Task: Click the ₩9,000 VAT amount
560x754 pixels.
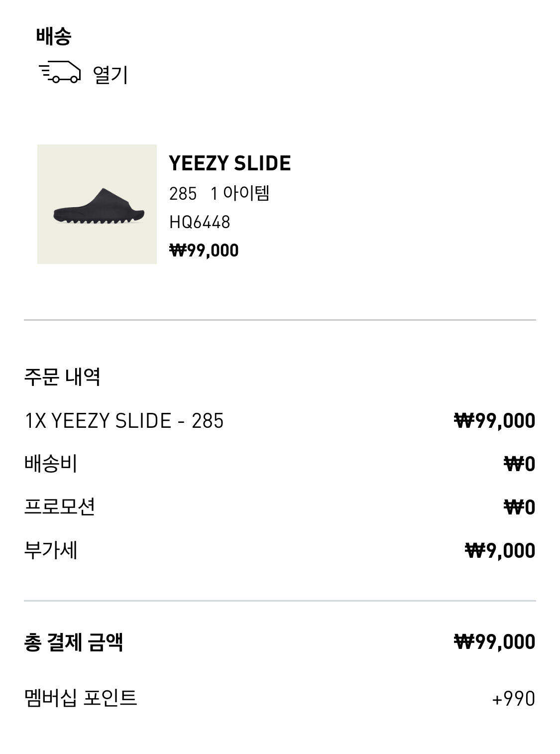Action: click(x=500, y=551)
